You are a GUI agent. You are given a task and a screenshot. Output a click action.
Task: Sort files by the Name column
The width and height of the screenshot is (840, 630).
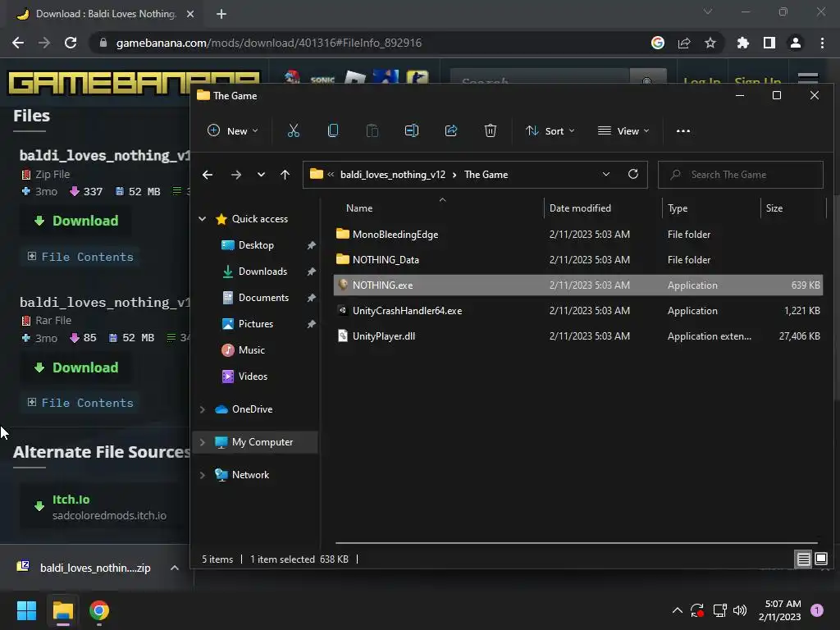(x=359, y=208)
